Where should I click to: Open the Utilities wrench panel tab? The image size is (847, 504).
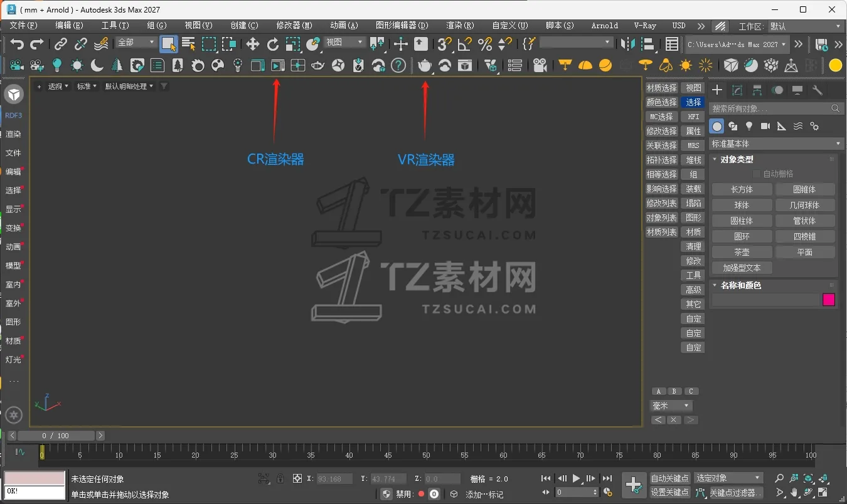coord(817,90)
